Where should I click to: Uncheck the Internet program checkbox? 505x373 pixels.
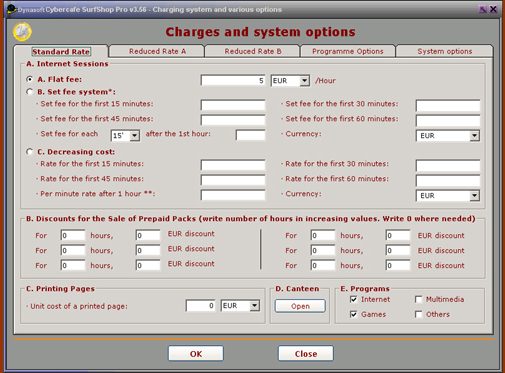[x=354, y=299]
